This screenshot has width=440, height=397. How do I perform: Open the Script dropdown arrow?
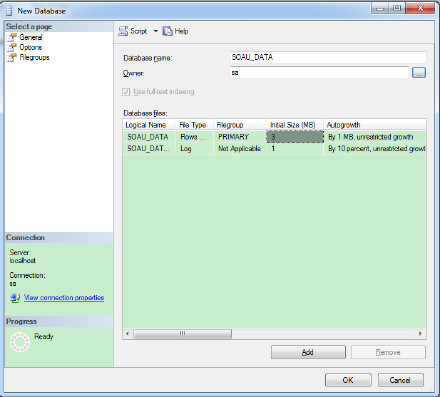point(155,31)
